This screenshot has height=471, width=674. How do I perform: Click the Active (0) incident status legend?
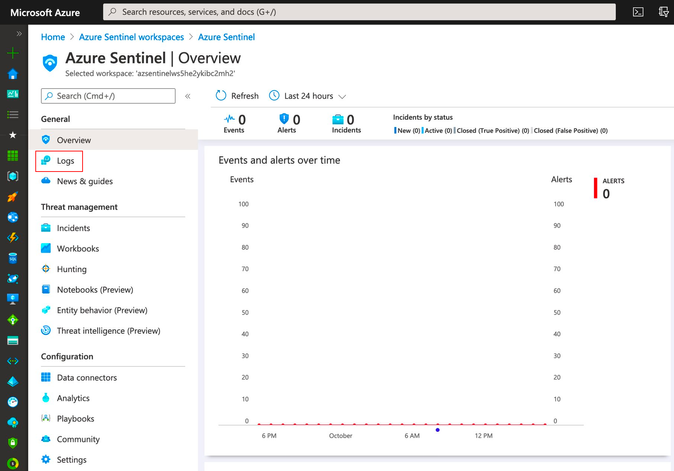(x=437, y=131)
